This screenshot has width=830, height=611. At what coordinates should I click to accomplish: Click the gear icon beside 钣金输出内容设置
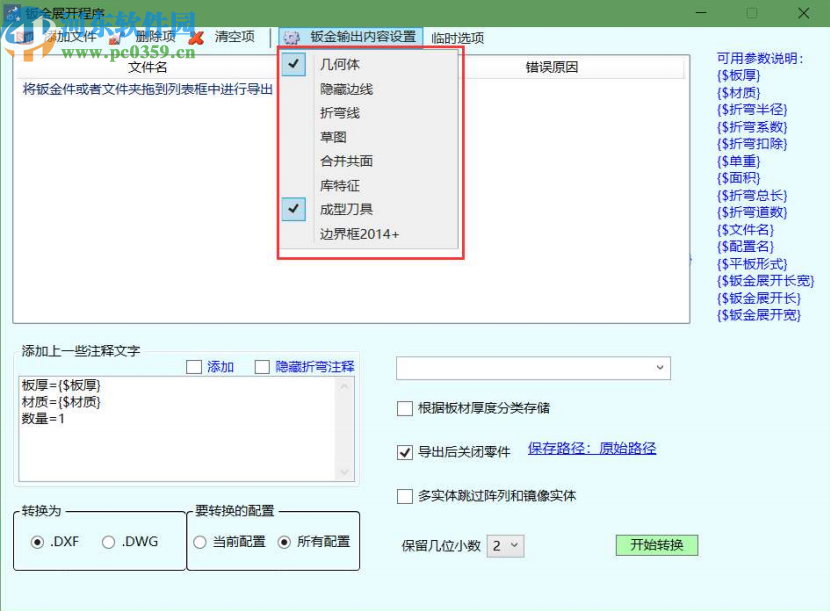[291, 37]
